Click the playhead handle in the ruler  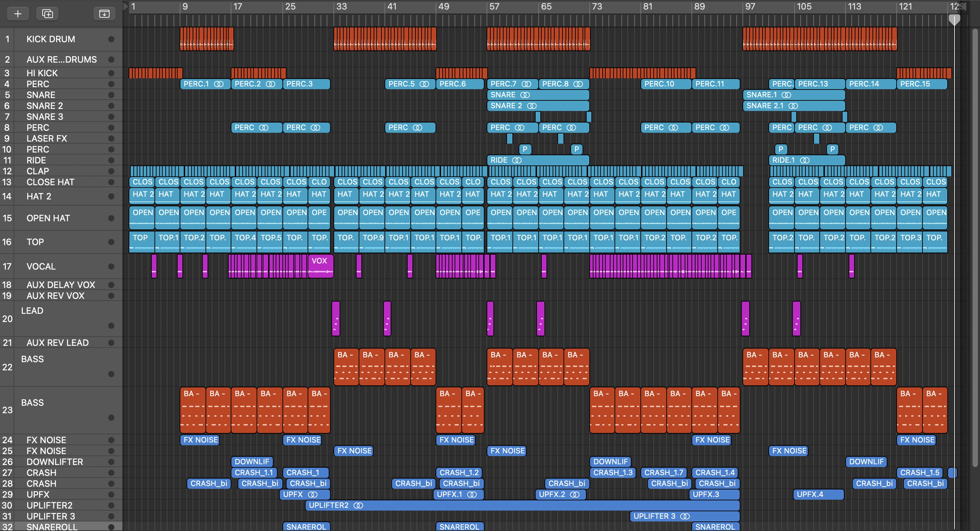954,19
